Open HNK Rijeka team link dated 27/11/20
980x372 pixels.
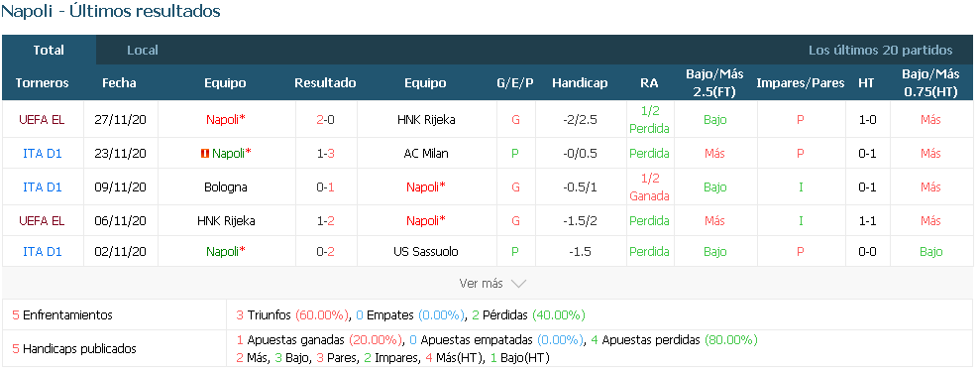(x=425, y=119)
